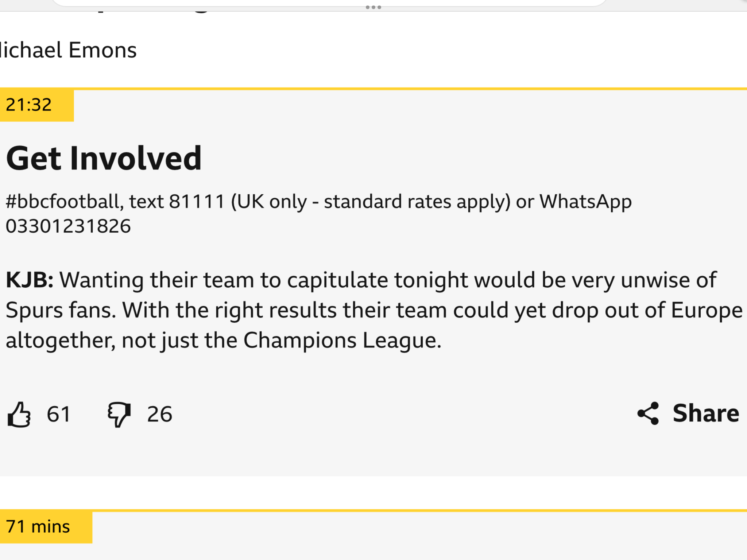
Task: Click the KJB commenter name
Action: [x=30, y=280]
